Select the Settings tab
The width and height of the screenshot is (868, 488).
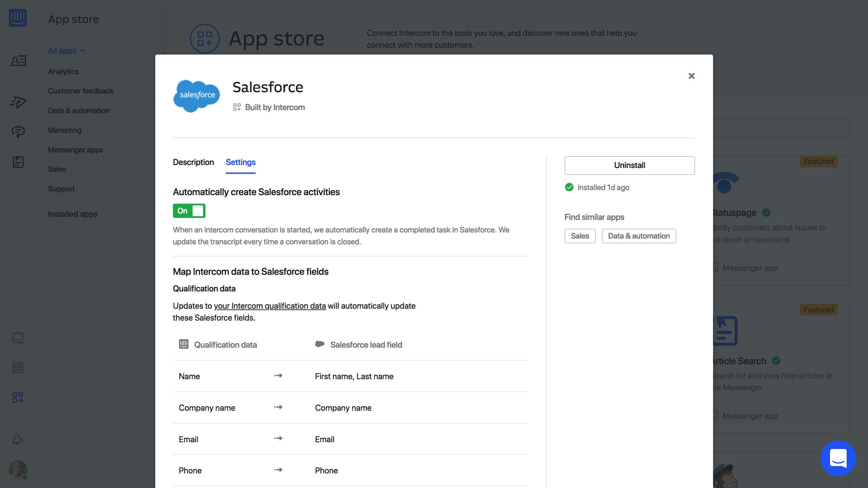[240, 162]
